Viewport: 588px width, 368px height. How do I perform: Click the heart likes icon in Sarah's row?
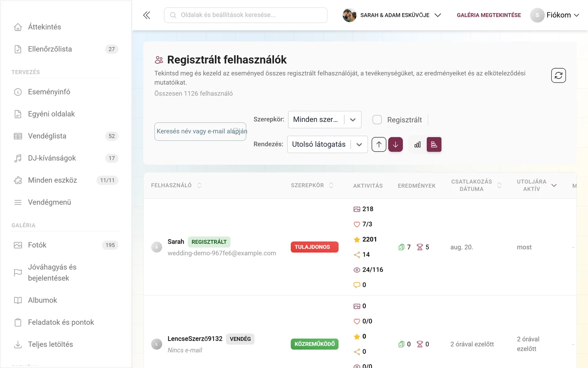coord(357,224)
